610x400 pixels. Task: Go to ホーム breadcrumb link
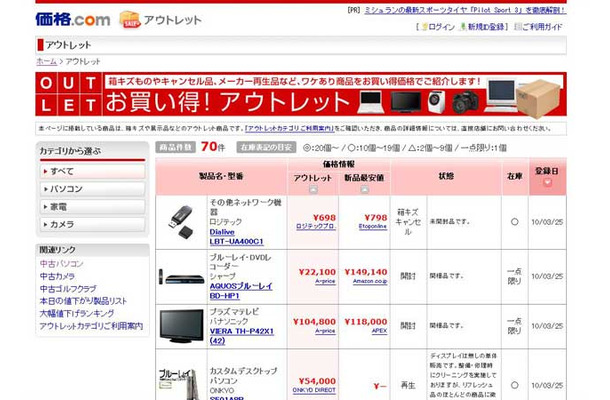pos(46,61)
